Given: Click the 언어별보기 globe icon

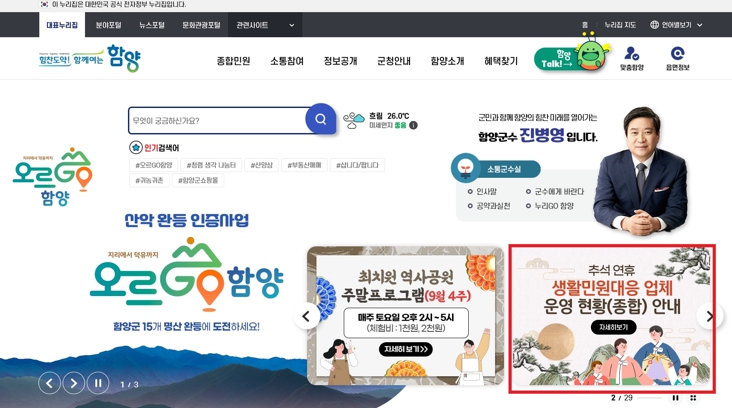Looking at the screenshot, I should pyautogui.click(x=655, y=25).
